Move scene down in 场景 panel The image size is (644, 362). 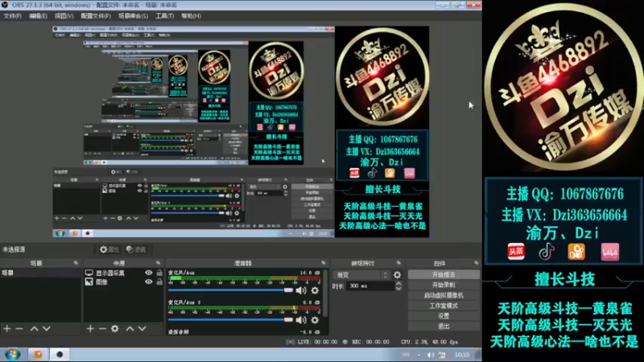[47, 328]
